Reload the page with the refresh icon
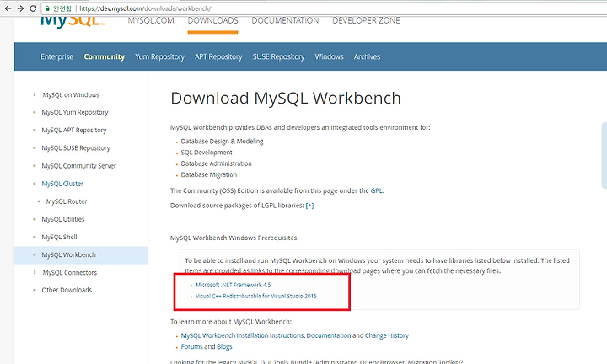The height and width of the screenshot is (364, 607). point(33,8)
